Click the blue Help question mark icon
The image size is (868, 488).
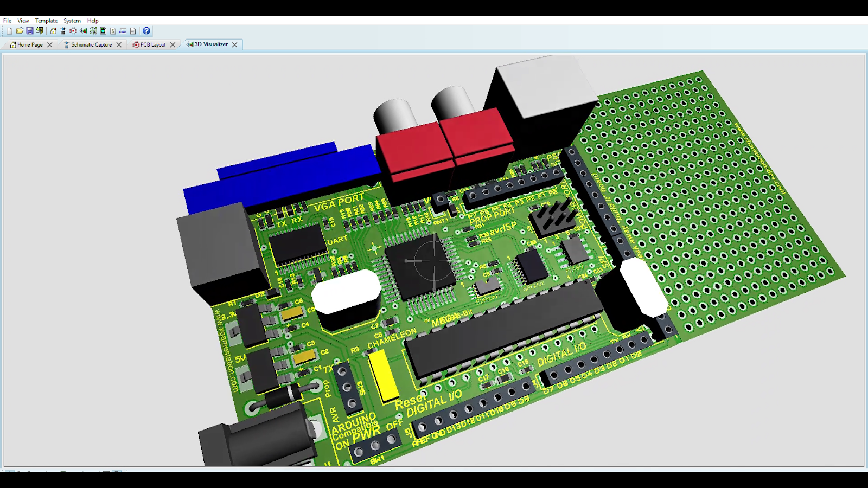coord(146,31)
